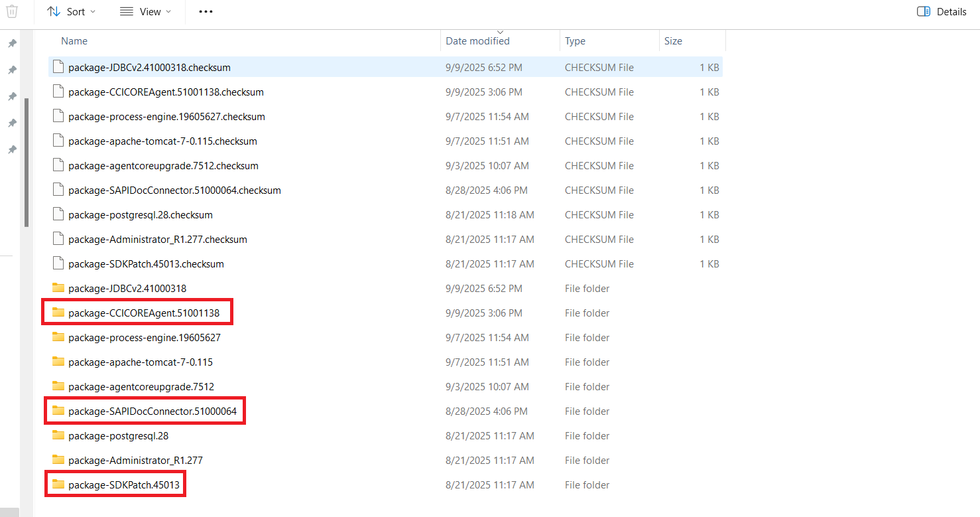The width and height of the screenshot is (980, 517).
Task: Click folder name package-SAPIDocConnector.51000064
Action: pyautogui.click(x=153, y=411)
